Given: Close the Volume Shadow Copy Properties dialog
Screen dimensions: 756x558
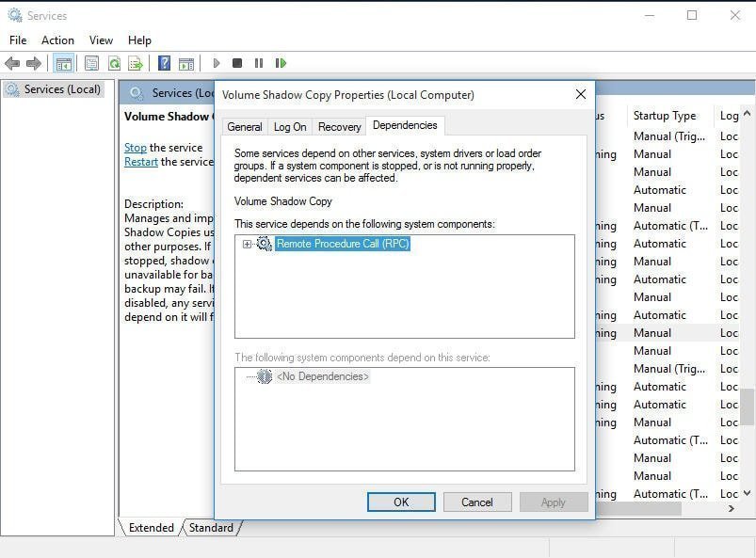Looking at the screenshot, I should (x=581, y=94).
